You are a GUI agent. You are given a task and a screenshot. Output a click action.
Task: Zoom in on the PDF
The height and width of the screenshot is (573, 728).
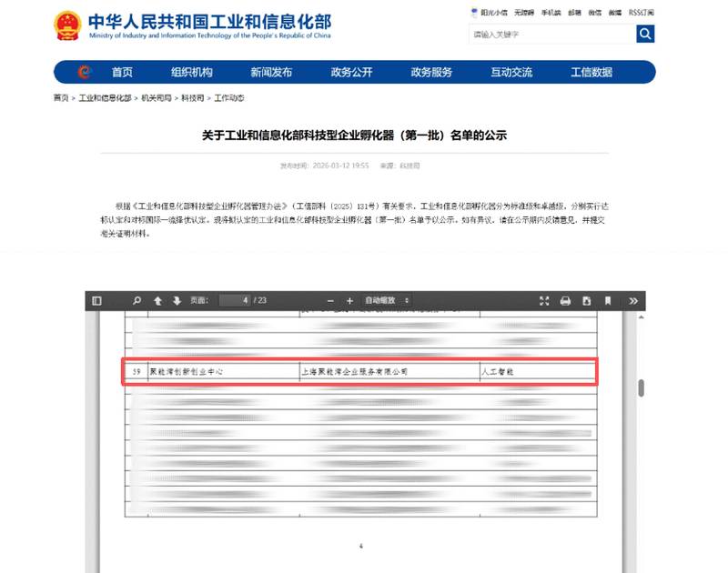click(349, 300)
